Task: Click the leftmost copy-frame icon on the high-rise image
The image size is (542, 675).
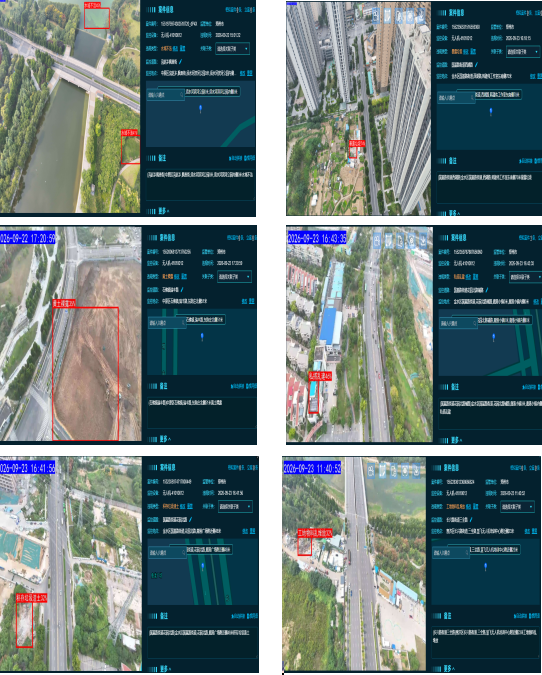Action: click(376, 16)
